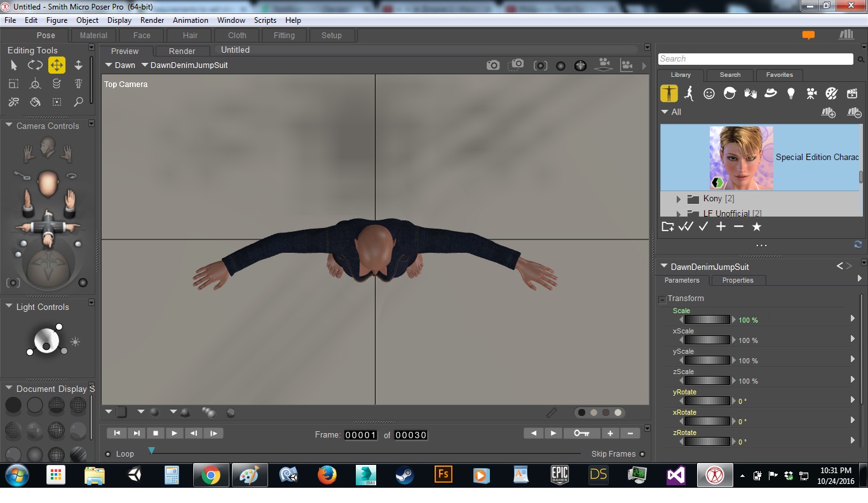
Task: Open the Animation menu
Action: [x=190, y=20]
